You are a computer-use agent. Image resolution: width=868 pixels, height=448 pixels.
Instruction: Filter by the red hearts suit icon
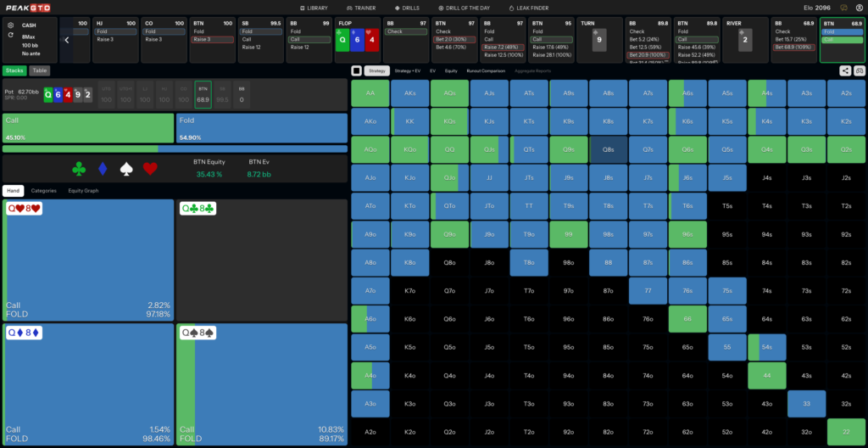[150, 169]
